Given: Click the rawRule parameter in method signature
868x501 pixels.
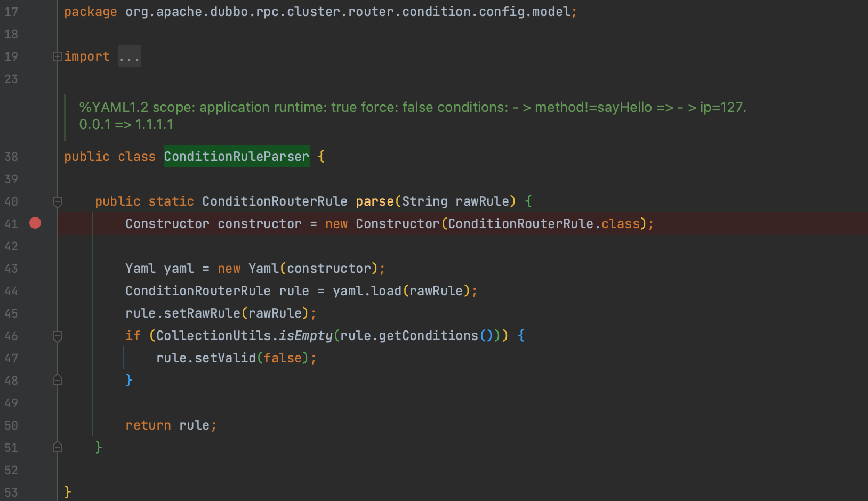Looking at the screenshot, I should (483, 201).
